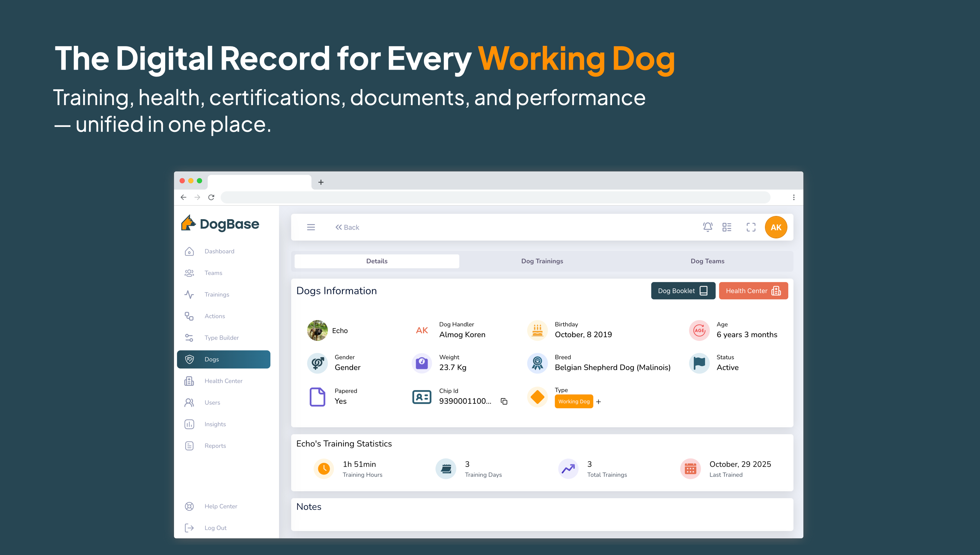The image size is (980, 555).
Task: Collapse the sidebar with the hamburger icon
Action: (x=311, y=227)
